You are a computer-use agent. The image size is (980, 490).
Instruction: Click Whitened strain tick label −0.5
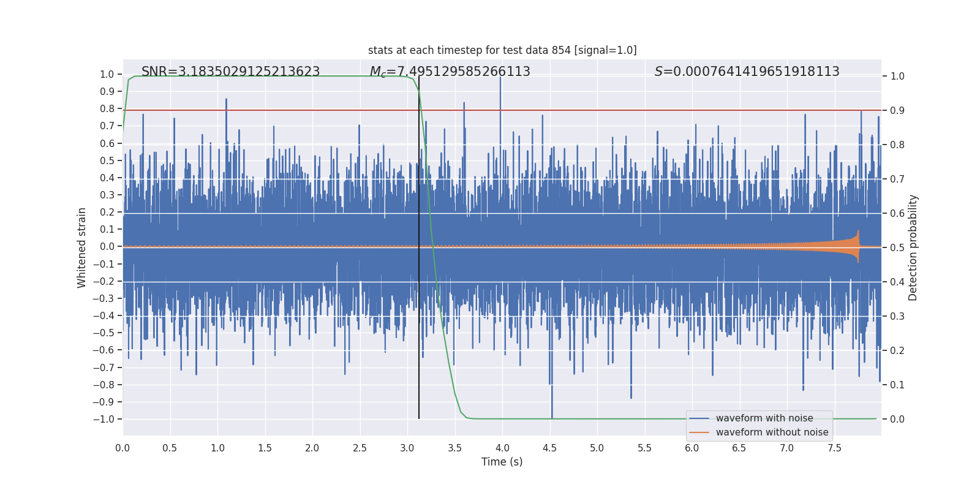[104, 333]
